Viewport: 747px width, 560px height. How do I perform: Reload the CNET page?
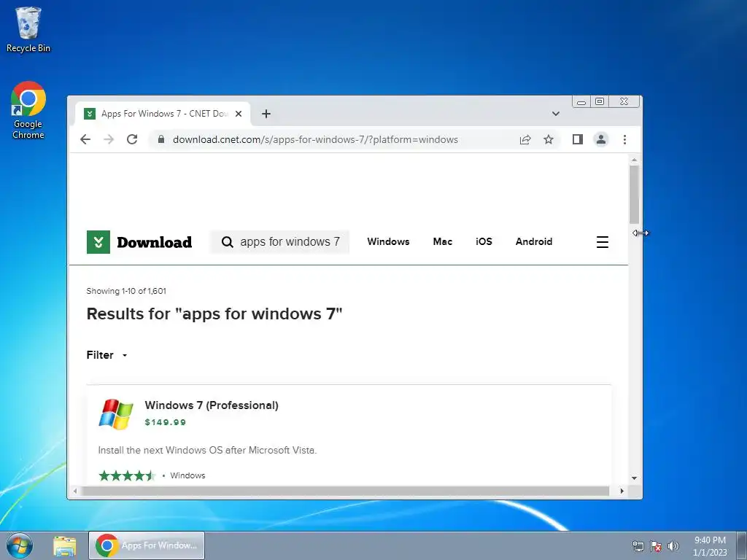132,139
